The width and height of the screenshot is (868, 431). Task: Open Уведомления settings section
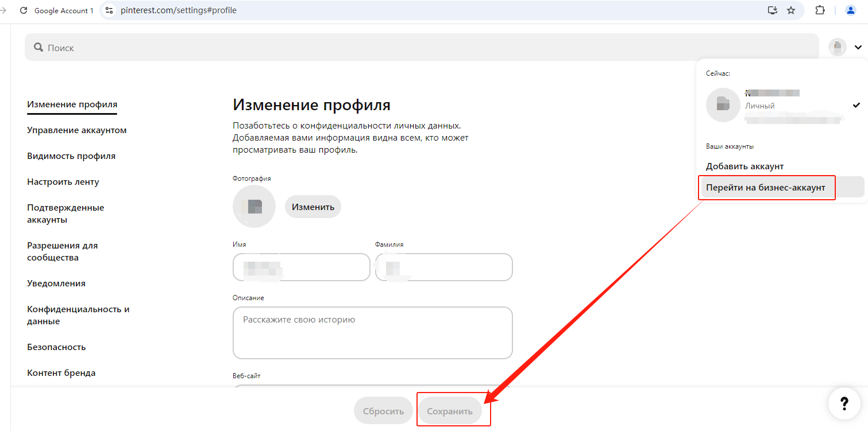click(x=56, y=284)
